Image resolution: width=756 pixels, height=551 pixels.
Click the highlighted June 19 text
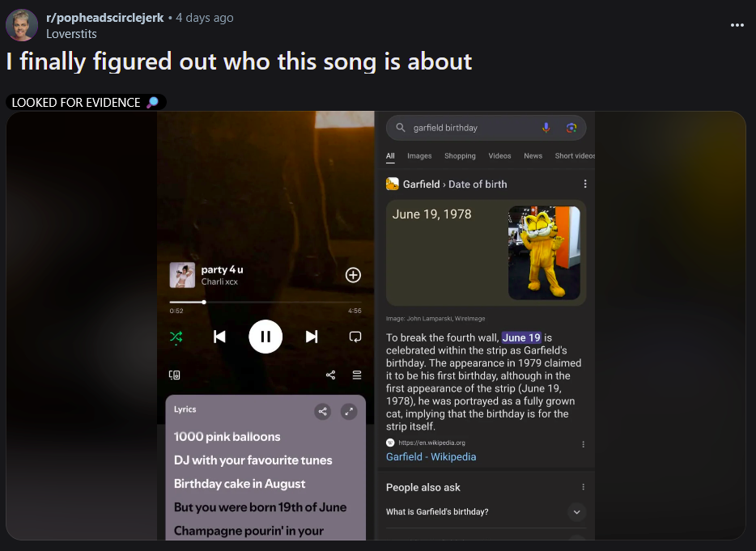(521, 337)
